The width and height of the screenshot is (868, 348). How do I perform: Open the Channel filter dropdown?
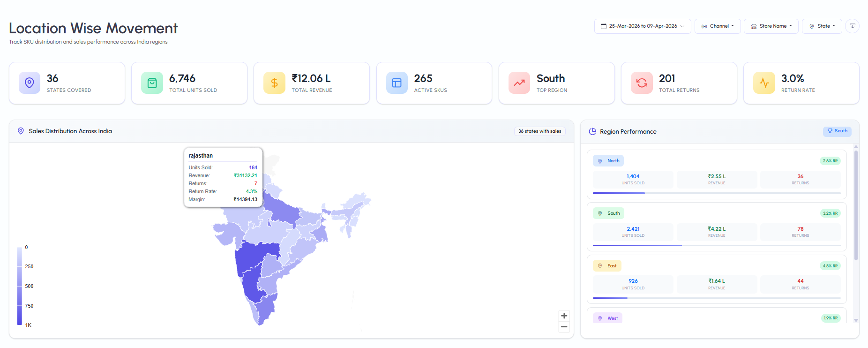coord(718,26)
